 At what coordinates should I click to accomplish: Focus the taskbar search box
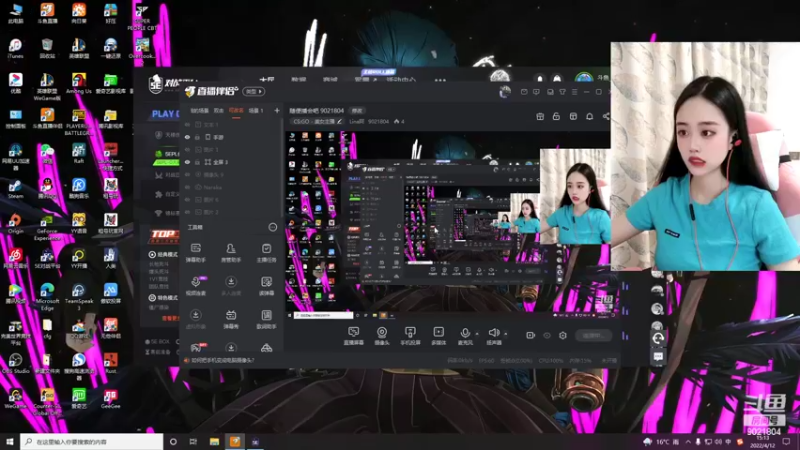pos(91,441)
